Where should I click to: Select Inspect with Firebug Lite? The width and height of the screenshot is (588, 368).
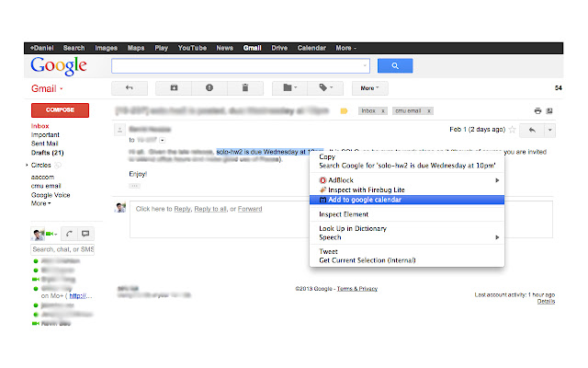click(407, 190)
